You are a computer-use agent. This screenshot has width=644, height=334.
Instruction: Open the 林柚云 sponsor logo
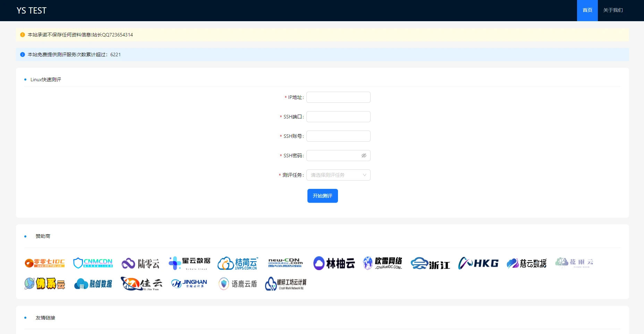(x=334, y=263)
